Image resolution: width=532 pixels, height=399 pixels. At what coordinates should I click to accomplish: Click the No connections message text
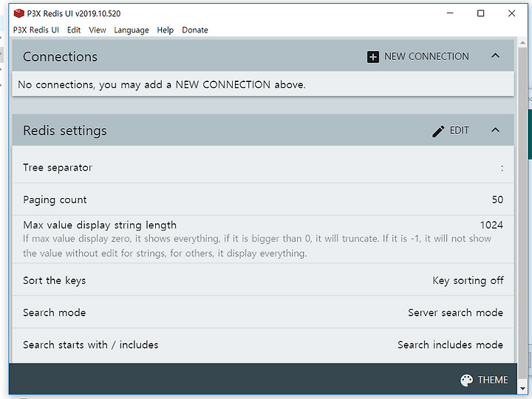[x=162, y=85]
